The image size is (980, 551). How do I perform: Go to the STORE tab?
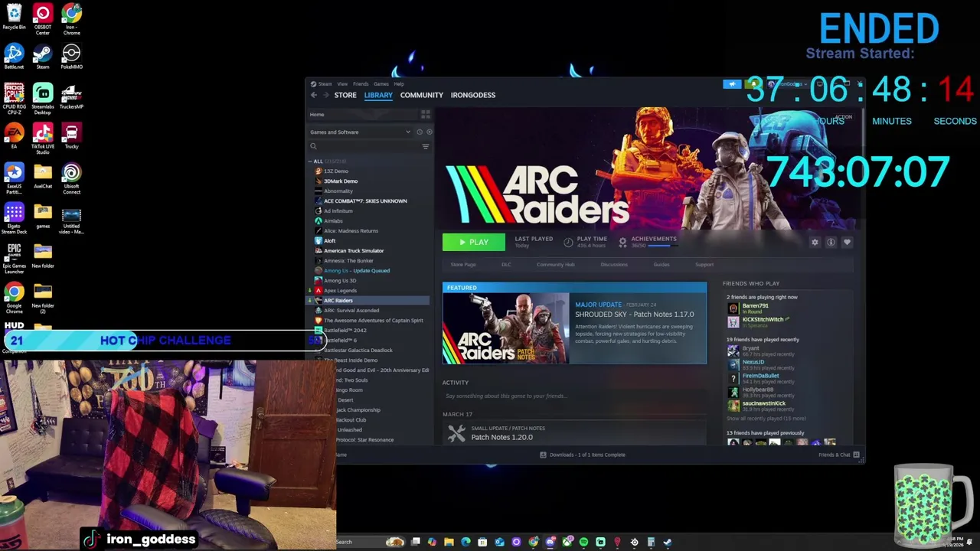(345, 95)
